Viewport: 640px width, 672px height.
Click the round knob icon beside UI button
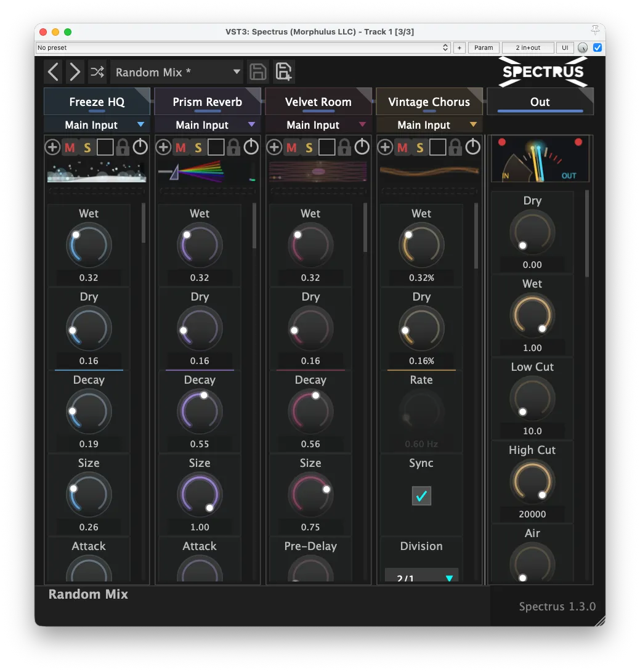[582, 47]
